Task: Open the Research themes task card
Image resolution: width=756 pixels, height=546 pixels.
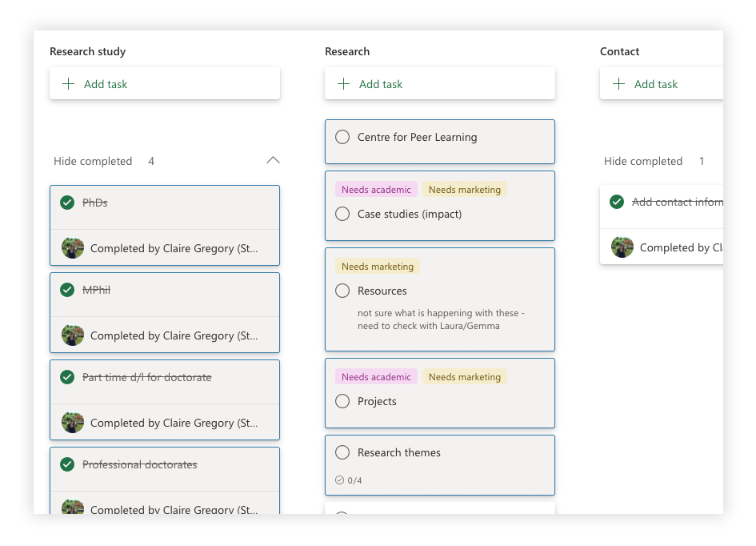Action: [401, 452]
